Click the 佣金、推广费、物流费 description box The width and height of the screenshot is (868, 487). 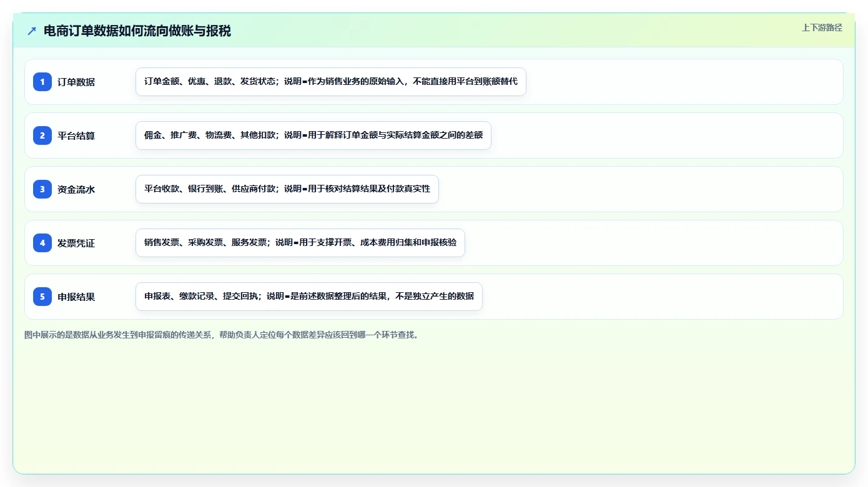point(313,135)
